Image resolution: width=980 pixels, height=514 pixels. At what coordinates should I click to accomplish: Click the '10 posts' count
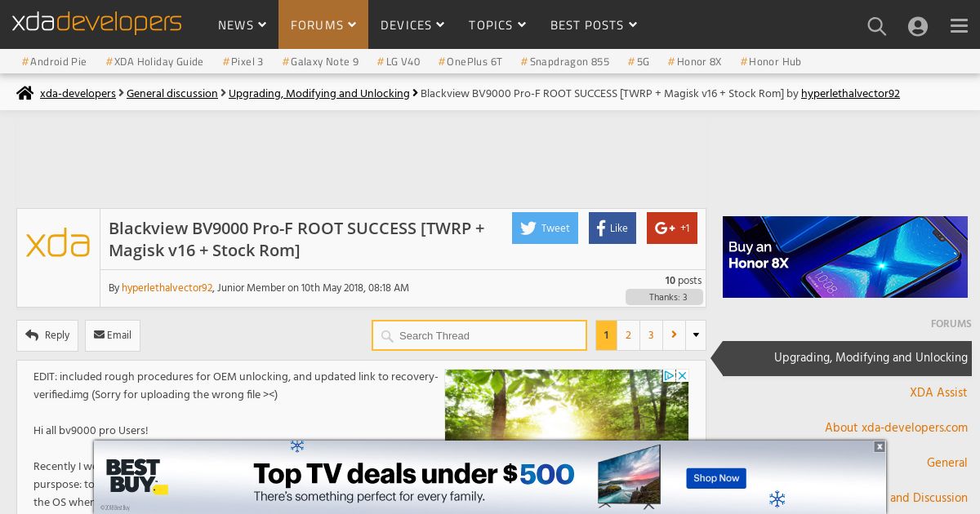point(683,281)
